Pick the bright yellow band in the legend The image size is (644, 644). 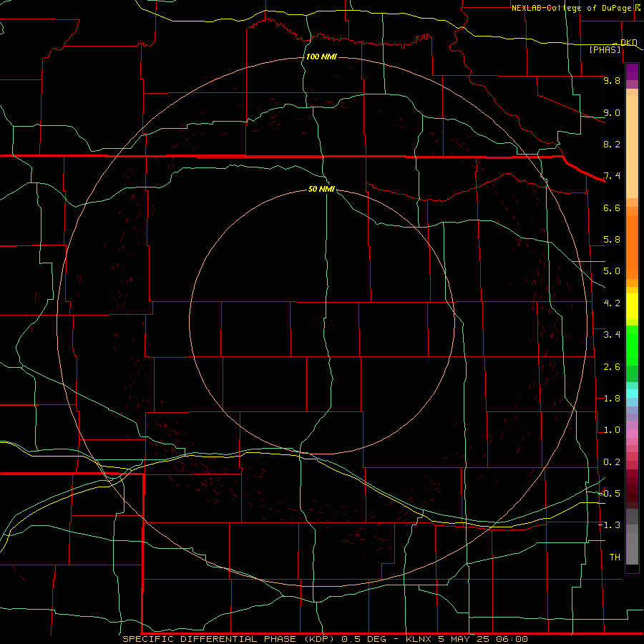(x=632, y=306)
